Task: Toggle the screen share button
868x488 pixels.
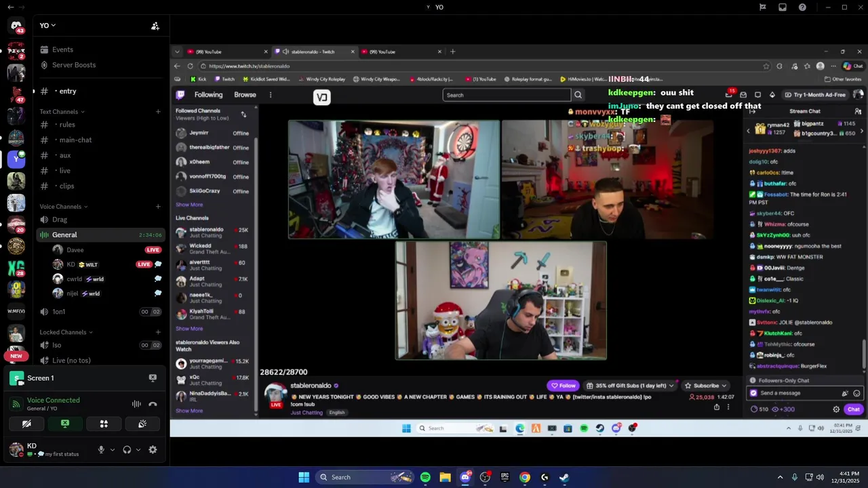Action: (65, 424)
